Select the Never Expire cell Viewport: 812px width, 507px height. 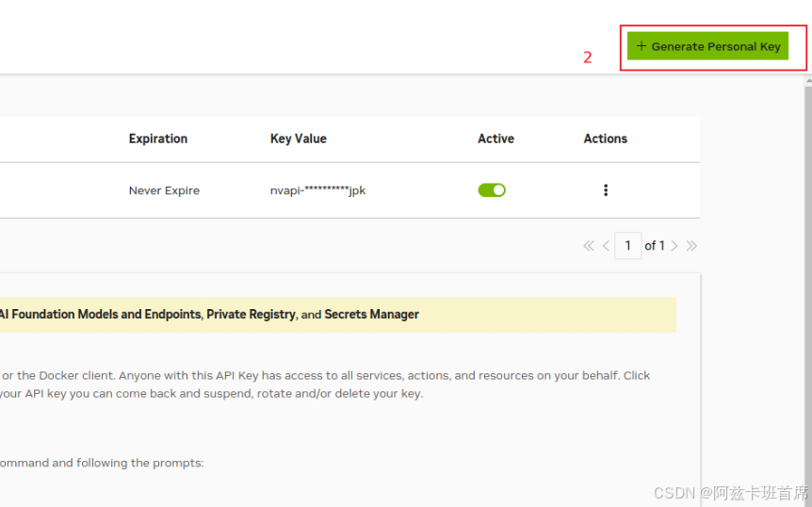[x=164, y=190]
